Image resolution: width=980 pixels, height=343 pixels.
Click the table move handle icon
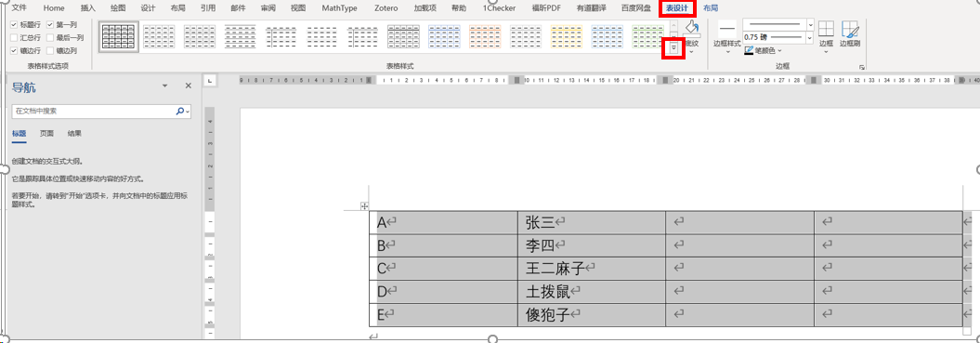[x=364, y=206]
